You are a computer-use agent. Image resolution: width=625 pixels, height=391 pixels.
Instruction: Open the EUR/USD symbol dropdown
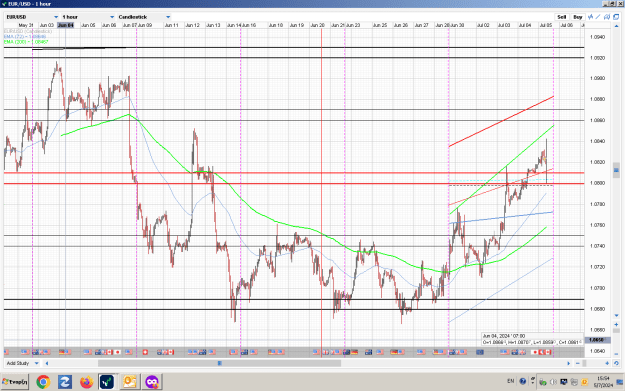(32, 17)
